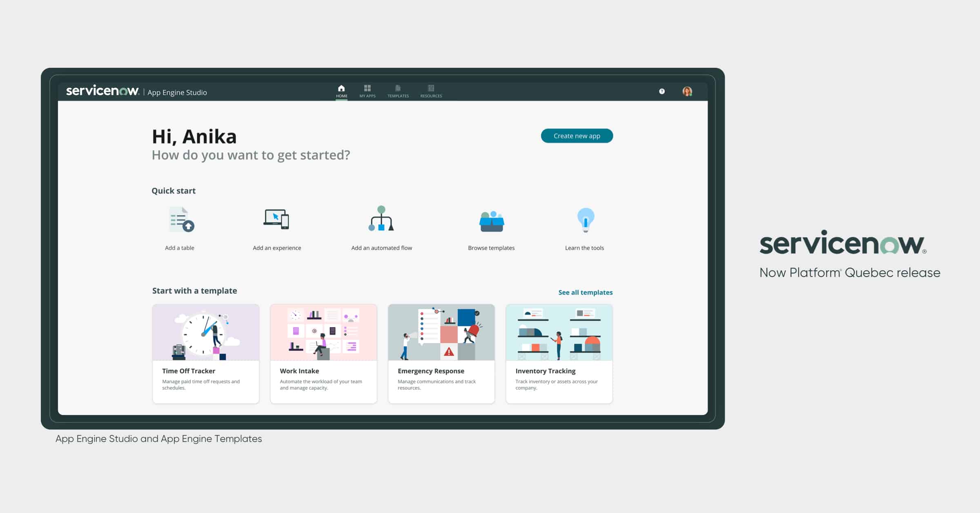Click the Inventory Tracking title text
This screenshot has height=513, width=980.
pyautogui.click(x=545, y=371)
